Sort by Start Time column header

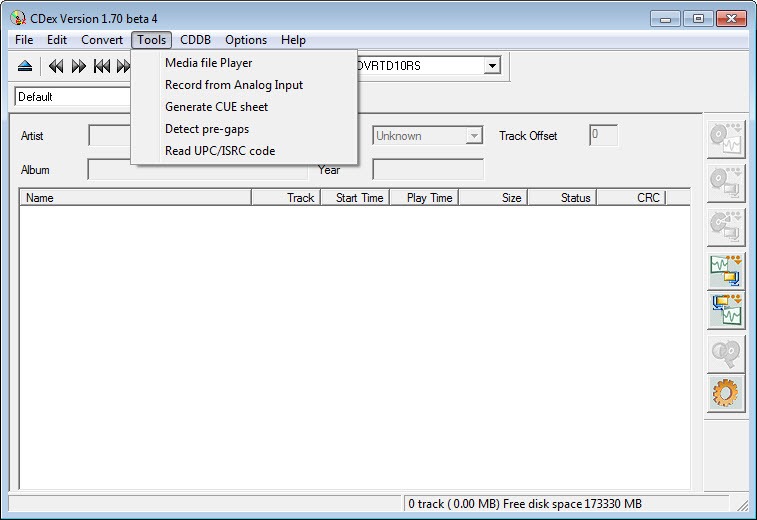pos(355,198)
